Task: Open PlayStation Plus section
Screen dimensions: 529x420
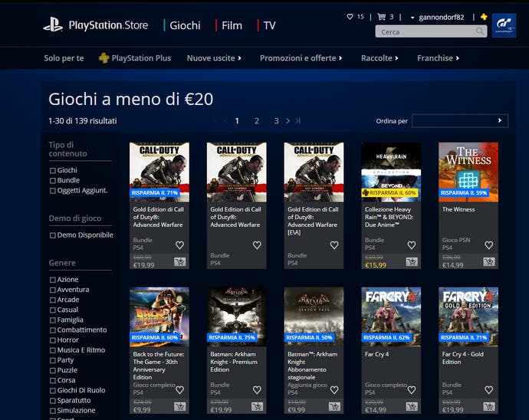Action: (x=135, y=58)
